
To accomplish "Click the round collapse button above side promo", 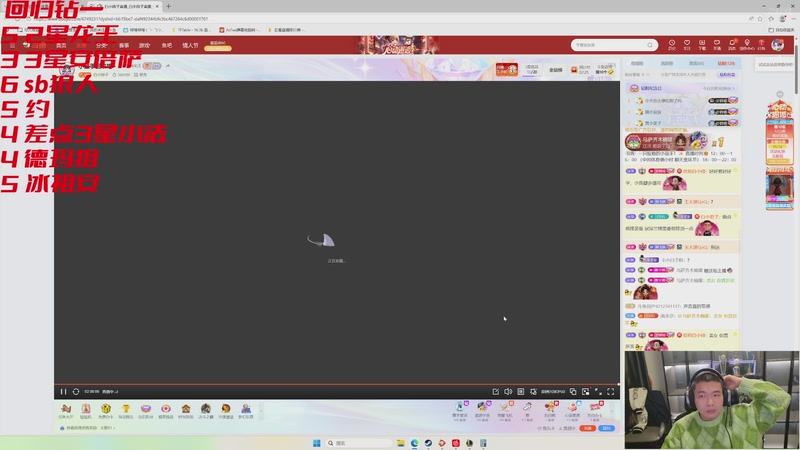I will point(780,94).
